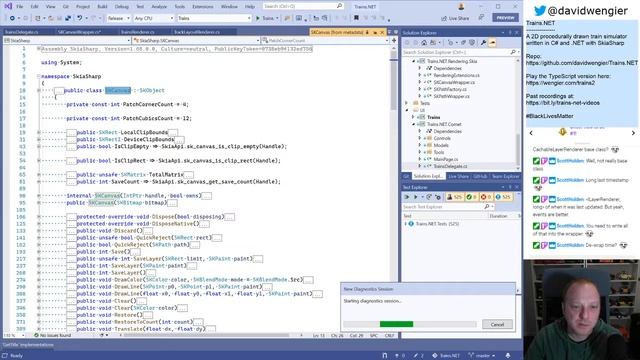Open the github.com/davidwengier/Trains.NET link
Viewport: 640px width, 360px height.
click(582, 63)
